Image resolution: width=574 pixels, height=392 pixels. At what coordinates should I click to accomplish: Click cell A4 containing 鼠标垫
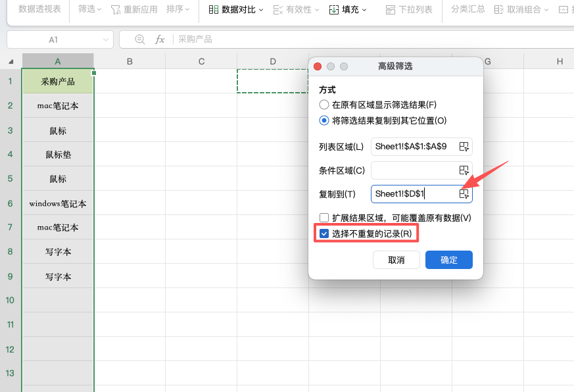click(x=58, y=155)
